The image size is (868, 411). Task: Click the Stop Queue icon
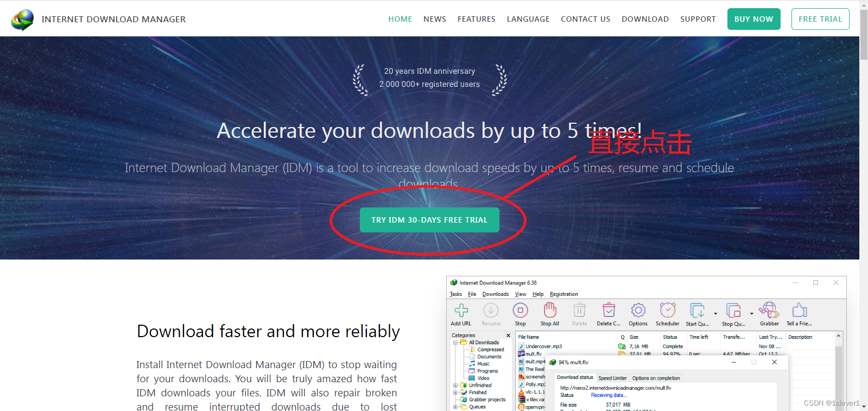pos(733,310)
